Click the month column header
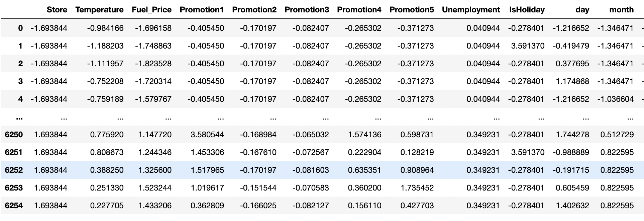644x221 pixels. [x=621, y=10]
